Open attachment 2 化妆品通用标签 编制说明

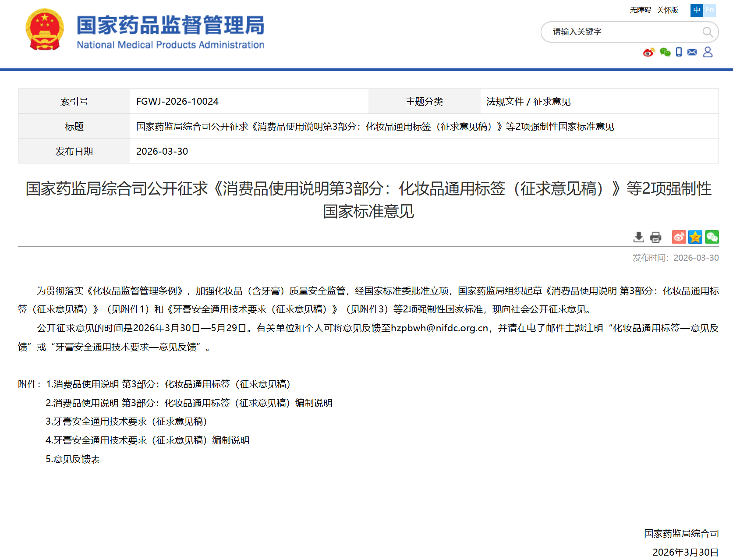(x=189, y=403)
